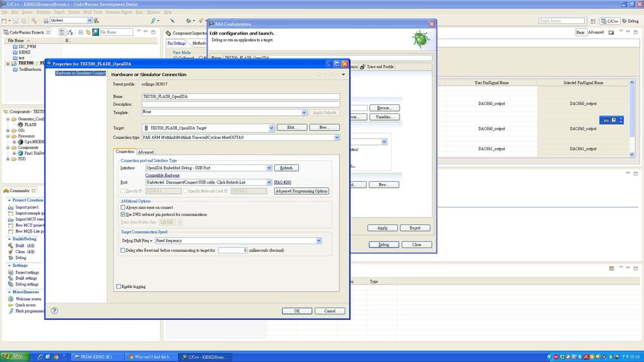Open Debug settings in Commander panel
Viewport: 644px width, 362px height.
tap(27, 284)
